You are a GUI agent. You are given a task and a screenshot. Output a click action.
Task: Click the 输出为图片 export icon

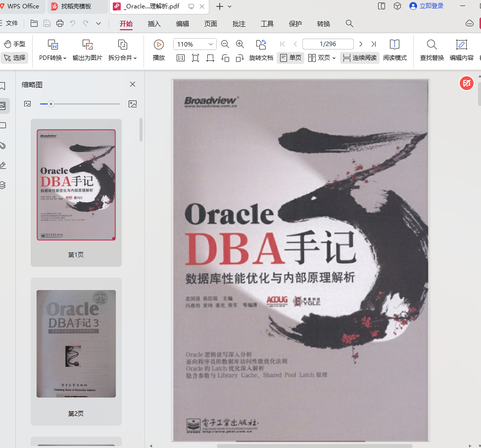[x=88, y=45]
